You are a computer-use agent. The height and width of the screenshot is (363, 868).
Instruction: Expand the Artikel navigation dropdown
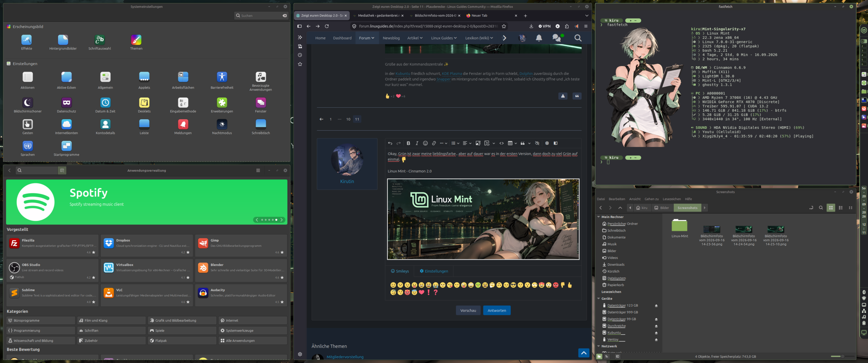[415, 38]
